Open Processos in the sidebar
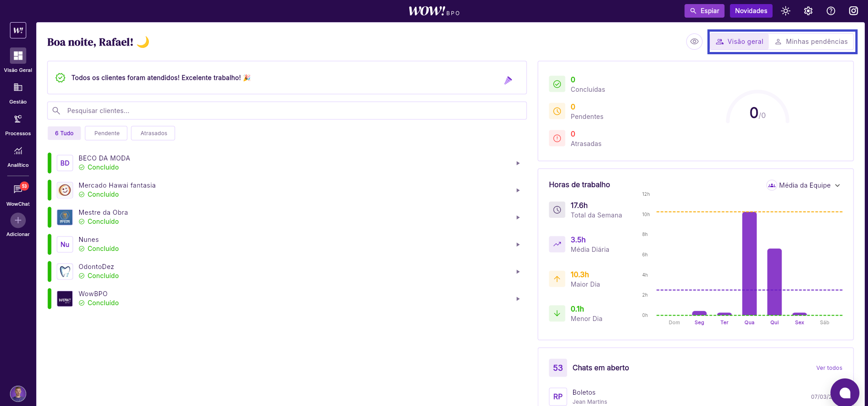 [x=18, y=119]
